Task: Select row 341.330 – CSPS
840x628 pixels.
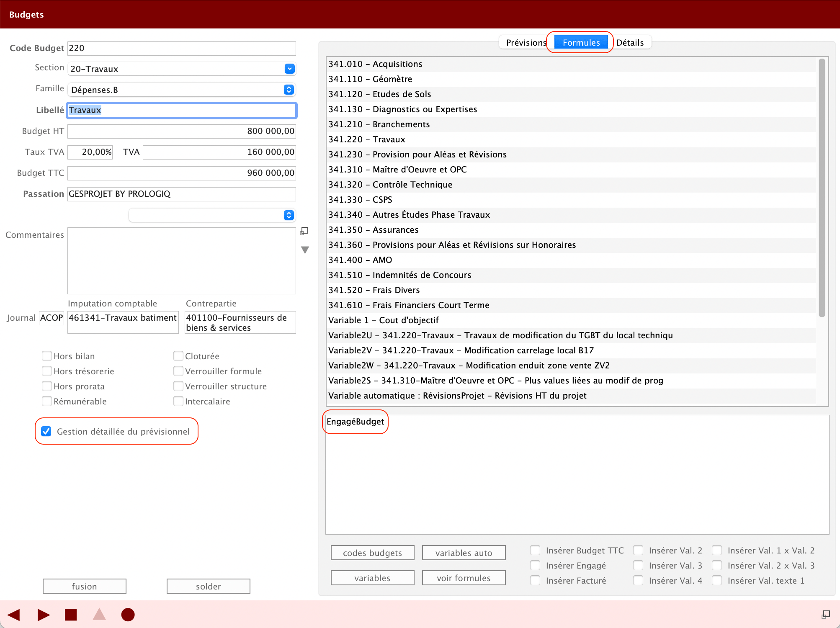Action: tap(571, 200)
